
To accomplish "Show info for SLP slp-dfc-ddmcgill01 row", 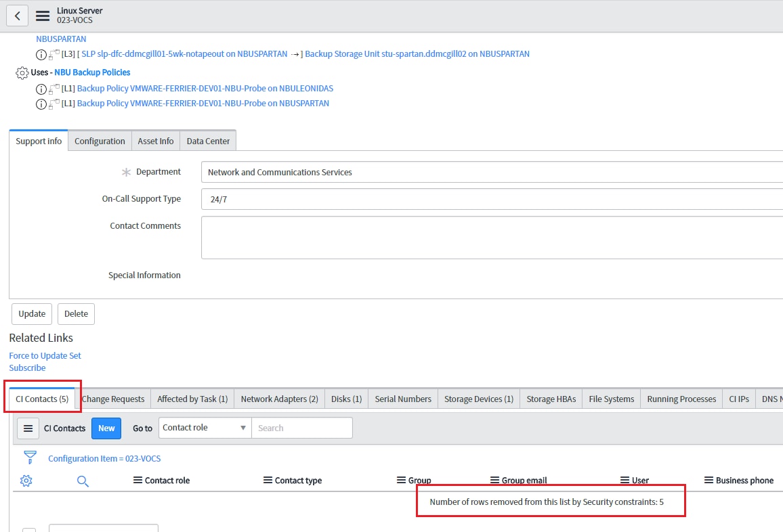I will point(41,54).
